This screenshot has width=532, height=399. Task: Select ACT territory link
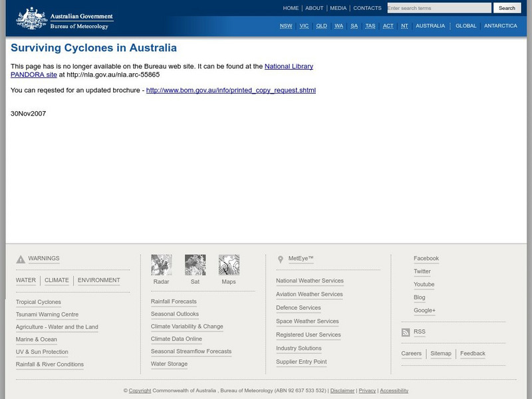point(388,26)
